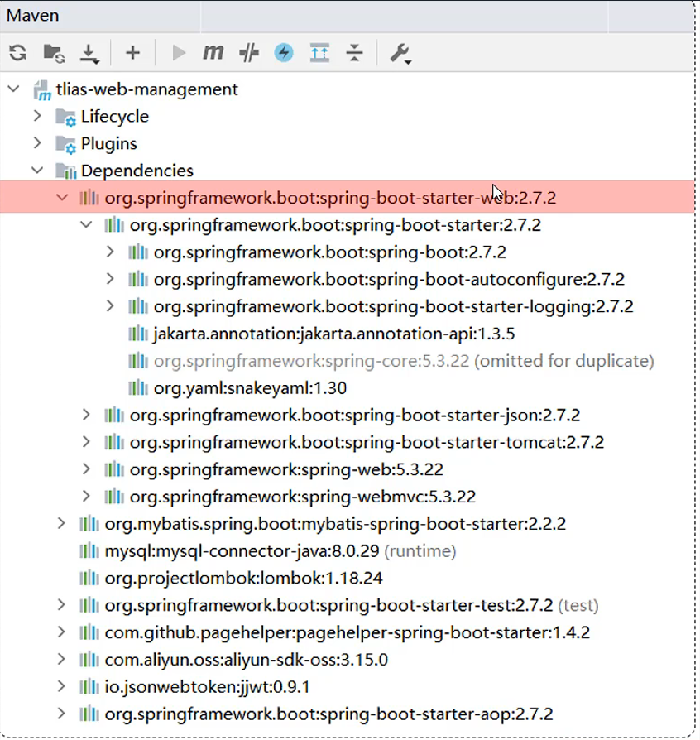Screen dimensions: 700x740
Task: Click library icon beside mysql-connector-java
Action: pos(89,550)
